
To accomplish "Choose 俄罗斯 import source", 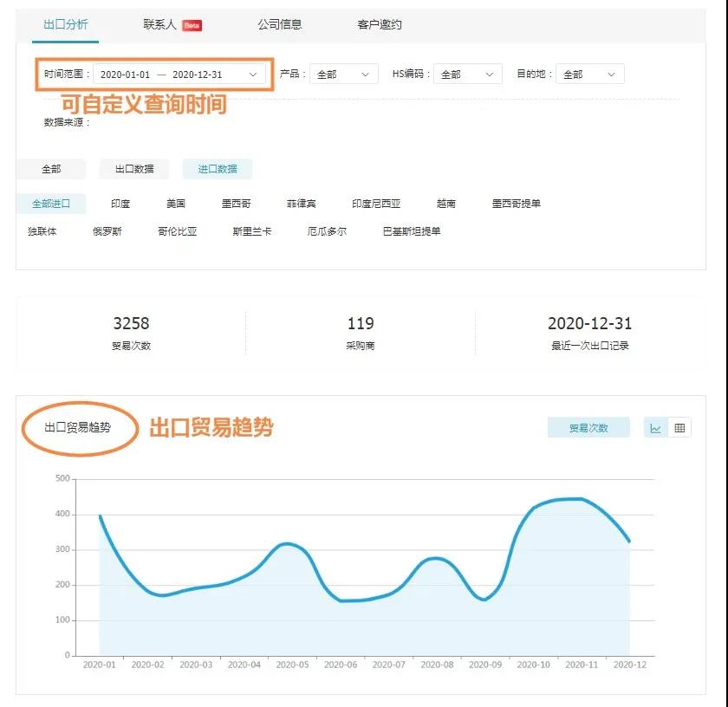I will 107,231.
